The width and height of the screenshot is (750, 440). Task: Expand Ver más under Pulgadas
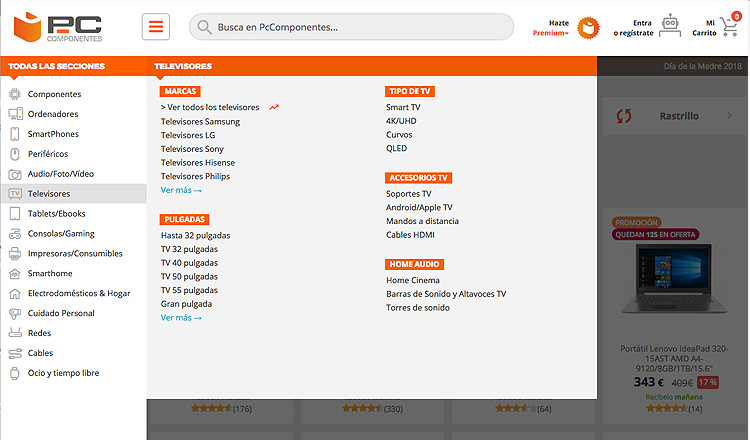tap(181, 318)
